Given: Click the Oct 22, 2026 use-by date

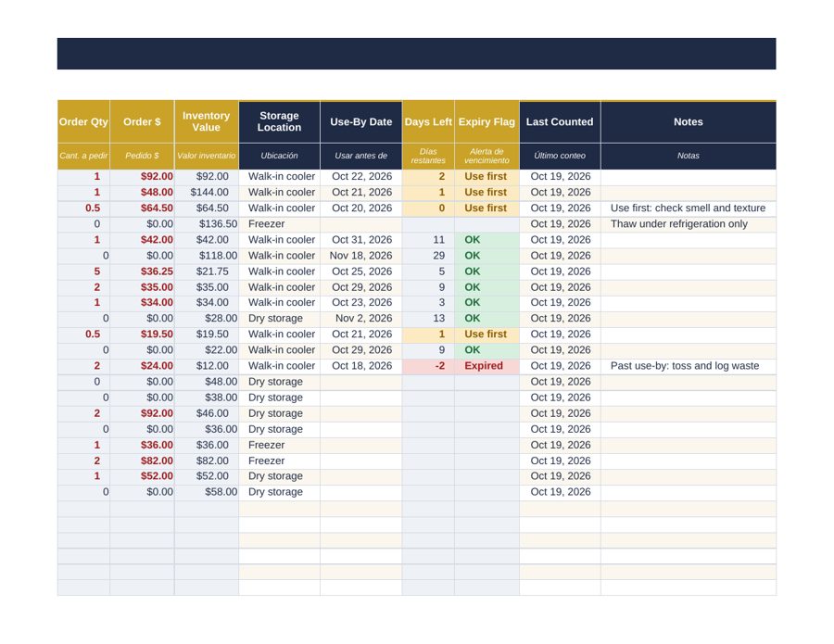Looking at the screenshot, I should pos(361,177).
